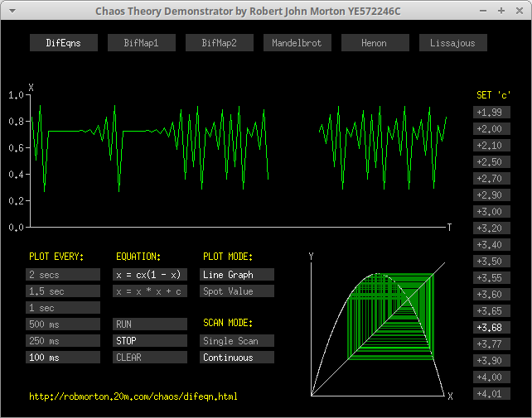The image size is (532, 418).
Task: Open the BifMap1 tab
Action: coord(142,43)
